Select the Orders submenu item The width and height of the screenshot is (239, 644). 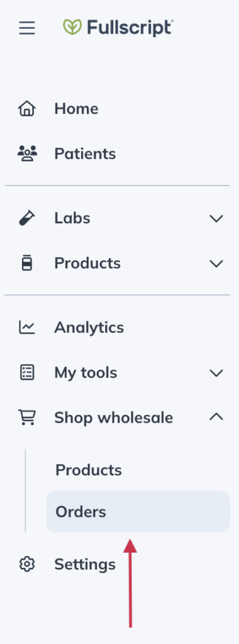point(138,511)
